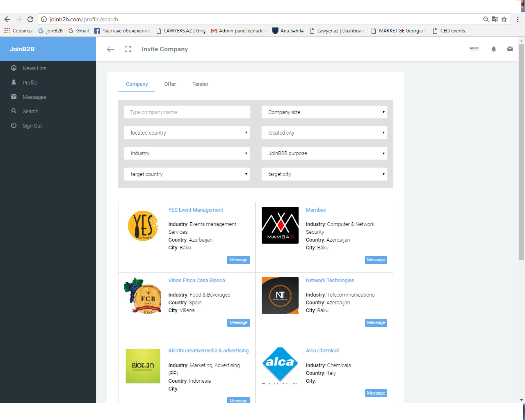Open the Admin panel istifade bookmark
The height and width of the screenshot is (420, 525).
[239, 31]
